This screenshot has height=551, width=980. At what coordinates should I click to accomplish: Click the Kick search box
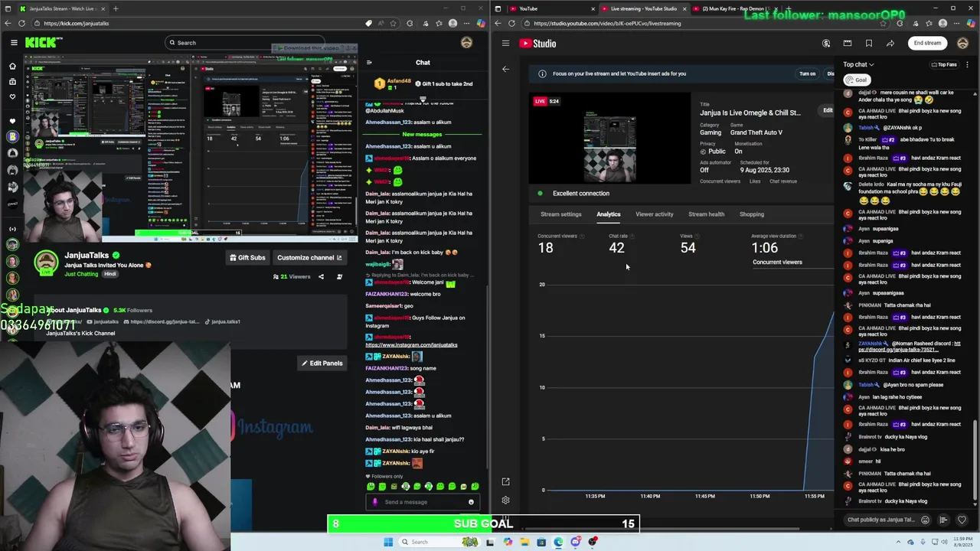coord(243,43)
